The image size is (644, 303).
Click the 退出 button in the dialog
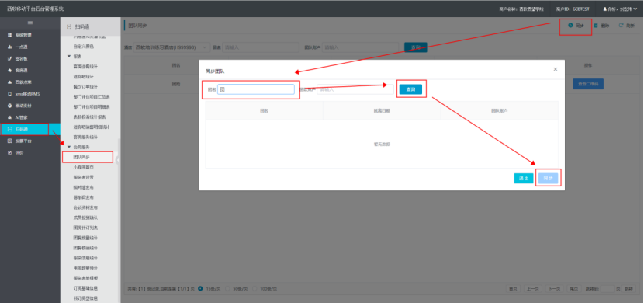pyautogui.click(x=524, y=179)
